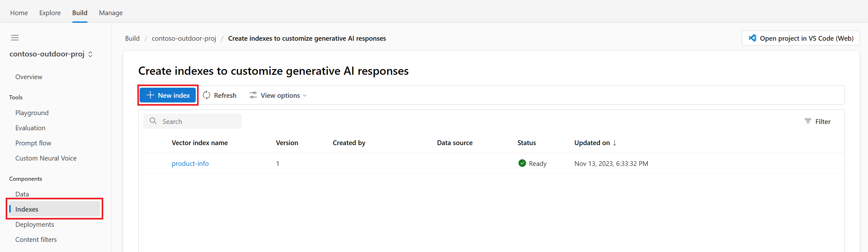868x252 pixels.
Task: Sort by Data source column header
Action: point(455,143)
